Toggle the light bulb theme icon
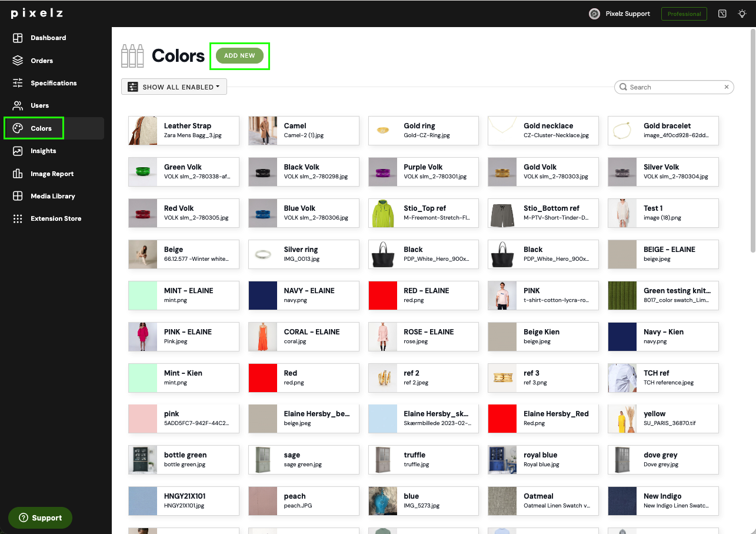Image resolution: width=756 pixels, height=534 pixels. point(742,14)
